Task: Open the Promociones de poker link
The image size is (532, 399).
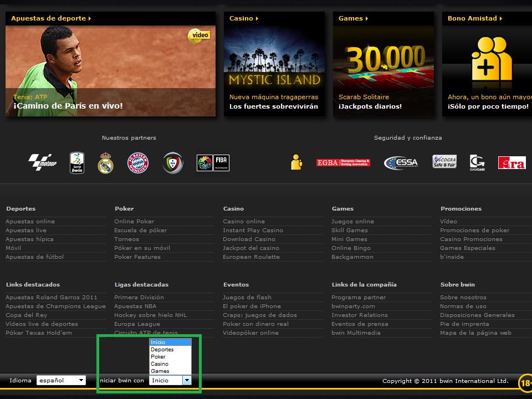Action: (x=475, y=230)
